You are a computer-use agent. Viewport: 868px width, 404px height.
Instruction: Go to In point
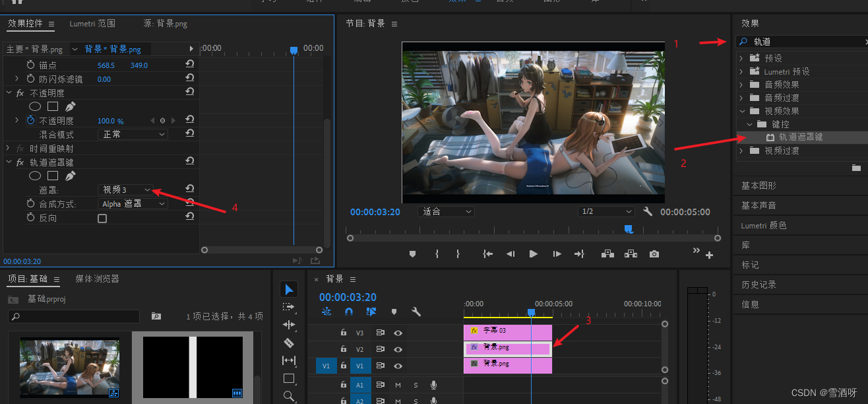click(487, 254)
